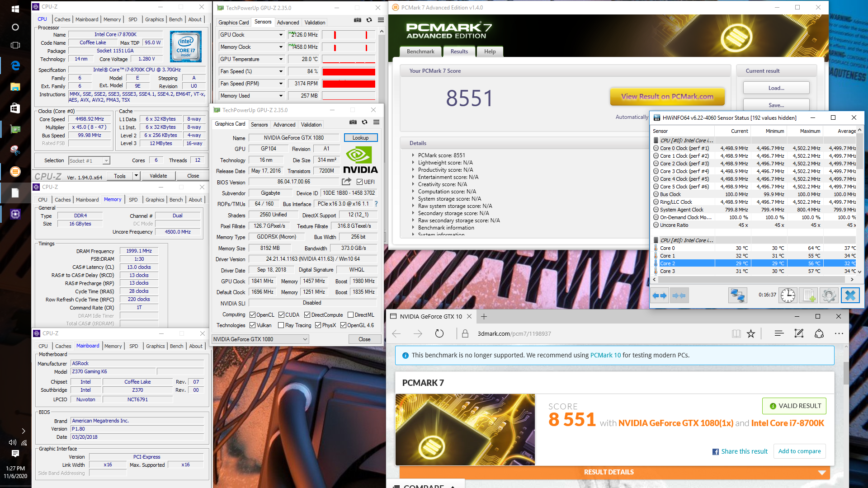
Task: Open hamburger menu in top GPU-Z window
Action: click(x=381, y=20)
